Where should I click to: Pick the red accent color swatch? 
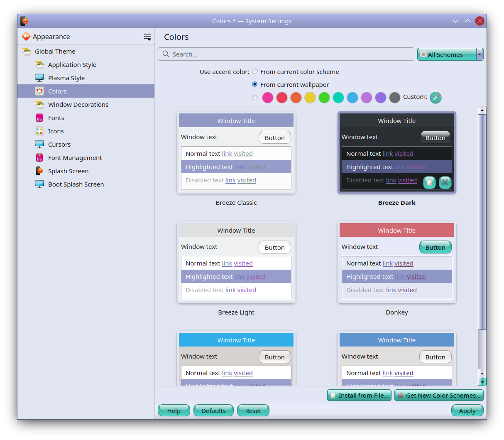[x=282, y=98]
